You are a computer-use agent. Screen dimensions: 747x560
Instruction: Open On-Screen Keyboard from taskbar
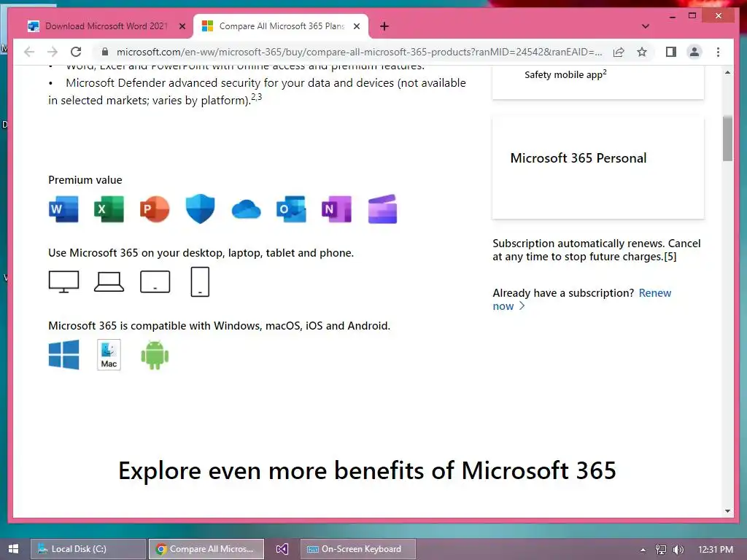pyautogui.click(x=357, y=549)
